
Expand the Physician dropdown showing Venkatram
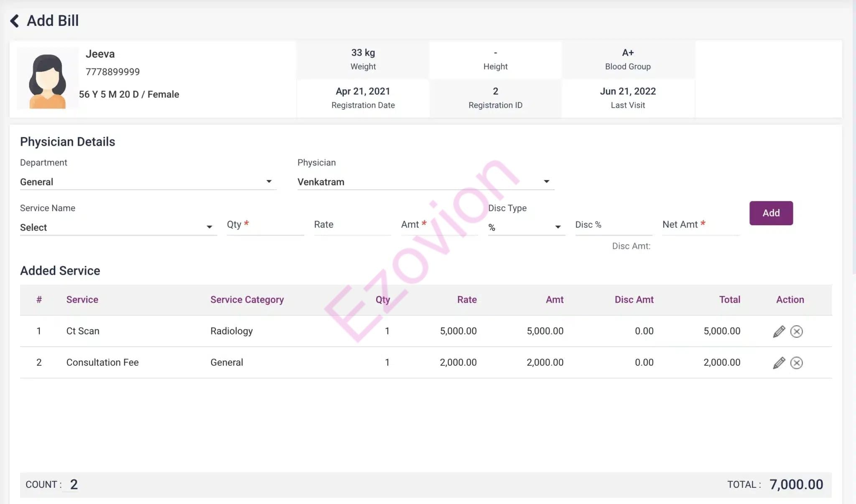(x=425, y=182)
